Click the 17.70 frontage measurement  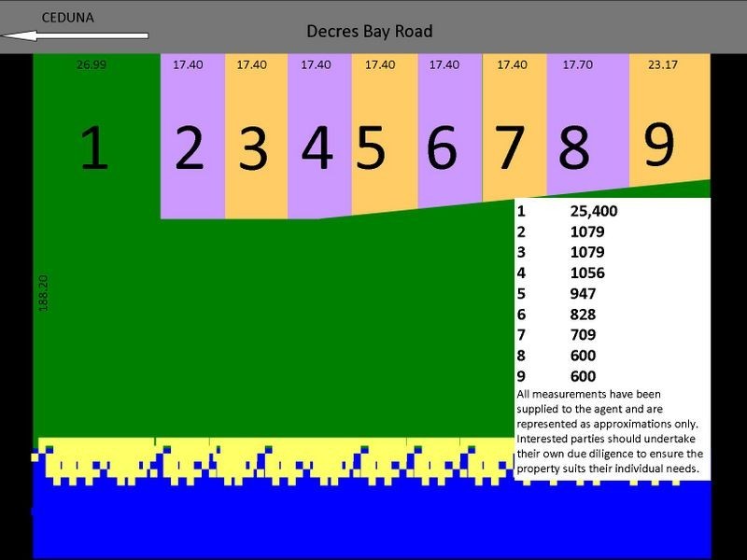(577, 64)
